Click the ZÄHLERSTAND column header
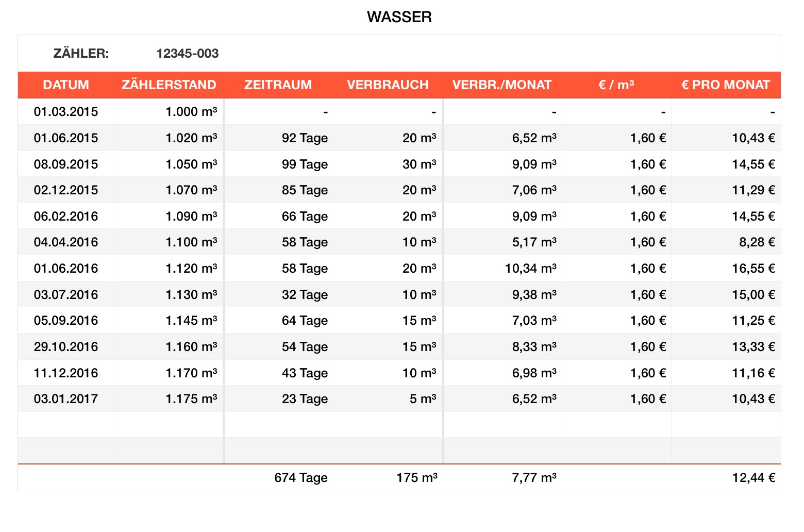The width and height of the screenshot is (804, 532). [x=169, y=85]
